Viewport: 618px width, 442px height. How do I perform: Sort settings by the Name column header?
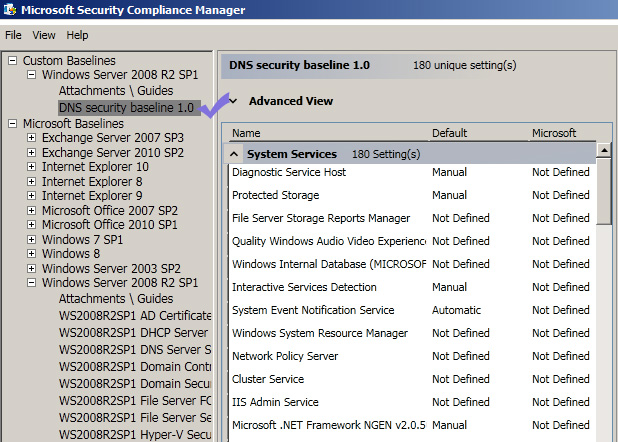[246, 133]
